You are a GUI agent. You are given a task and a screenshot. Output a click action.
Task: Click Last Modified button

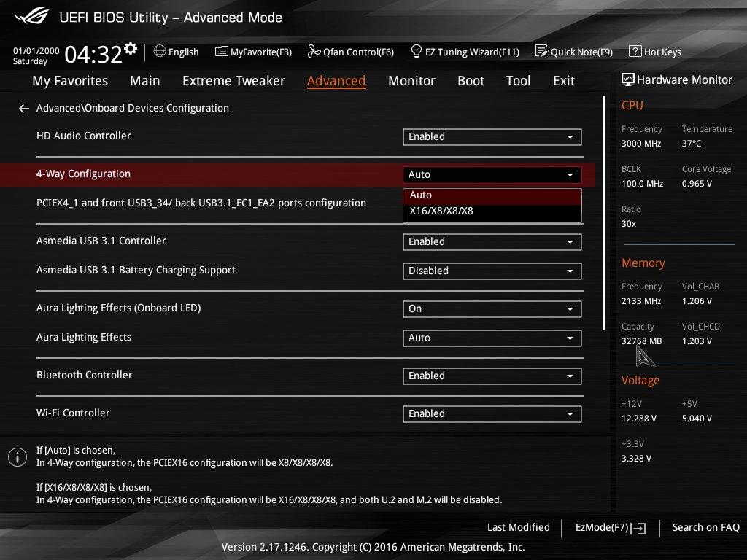(x=519, y=527)
